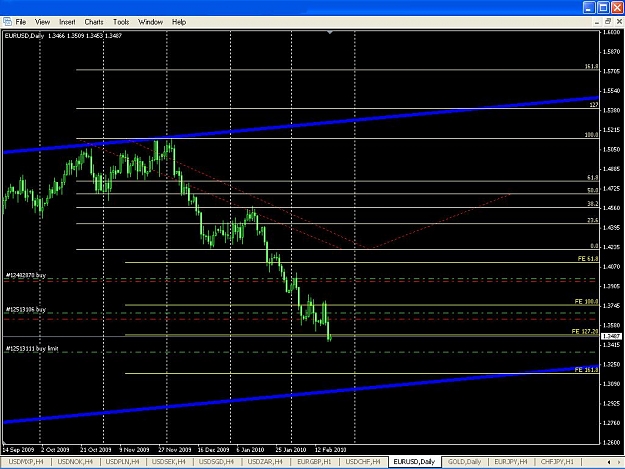625x469 pixels.
Task: Open the Window menu
Action: 150,22
